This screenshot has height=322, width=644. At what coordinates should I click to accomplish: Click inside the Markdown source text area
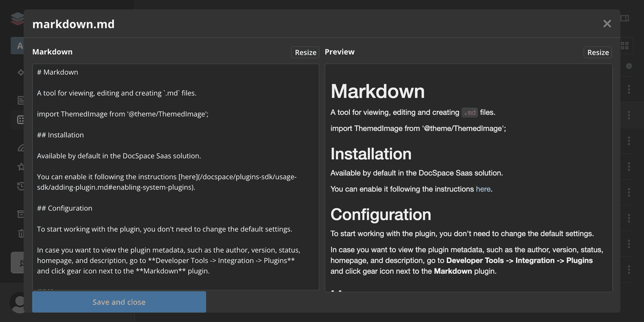(x=175, y=177)
